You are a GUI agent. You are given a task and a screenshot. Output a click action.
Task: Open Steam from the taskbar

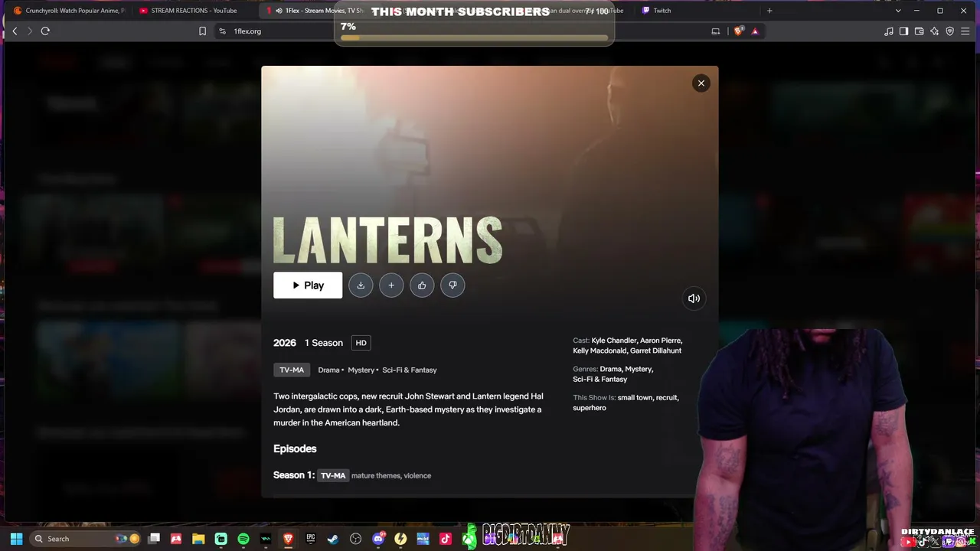tap(333, 539)
